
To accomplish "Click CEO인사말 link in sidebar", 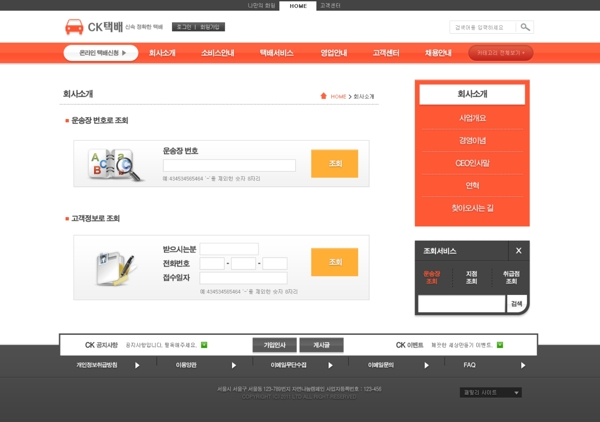I will coord(472,163).
